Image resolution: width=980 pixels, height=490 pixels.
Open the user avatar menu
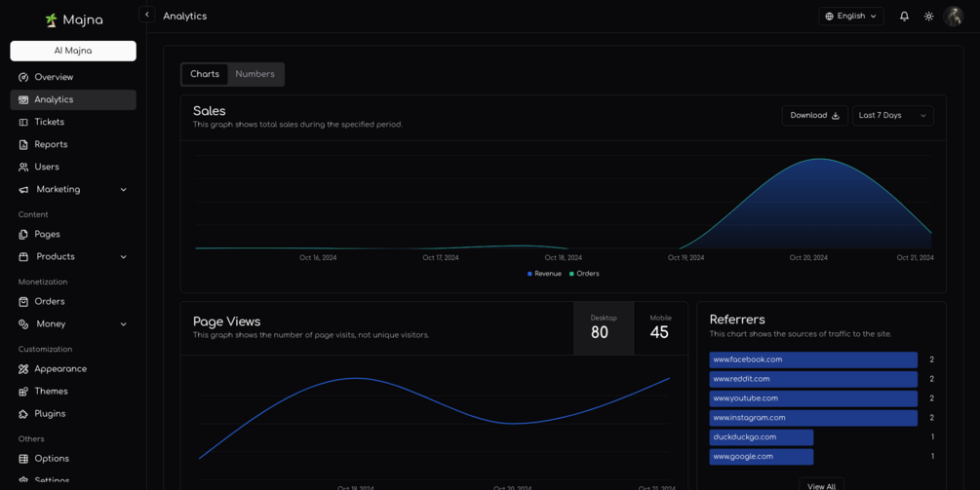953,17
